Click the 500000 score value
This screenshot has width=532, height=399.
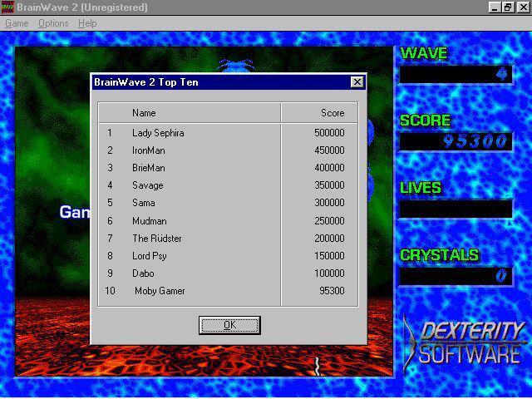click(x=329, y=133)
